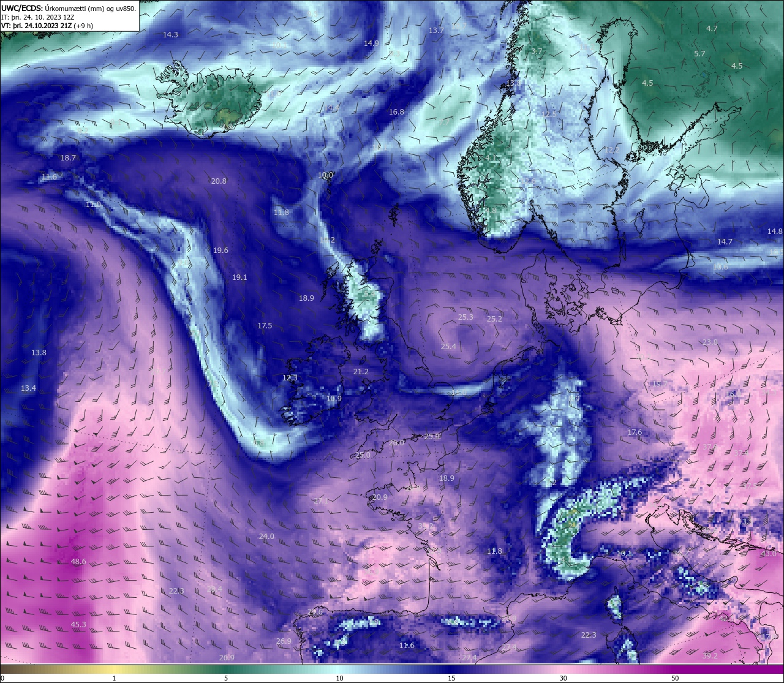Click the 'UWC/ECDS: Úrkomumætti (mm) og uv850.' title
This screenshot has width=784, height=683.
(x=69, y=8)
